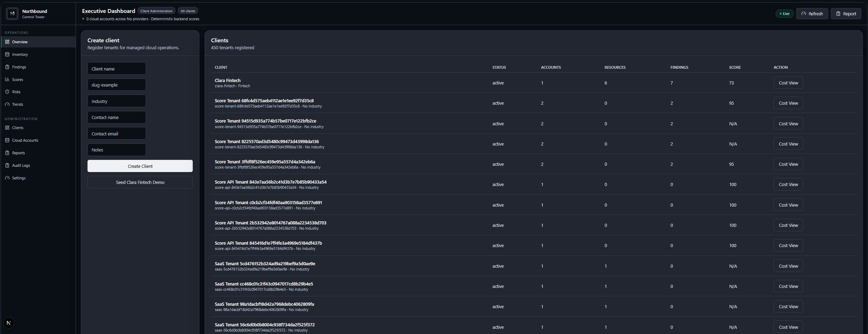Click the slug-example field

click(x=116, y=84)
